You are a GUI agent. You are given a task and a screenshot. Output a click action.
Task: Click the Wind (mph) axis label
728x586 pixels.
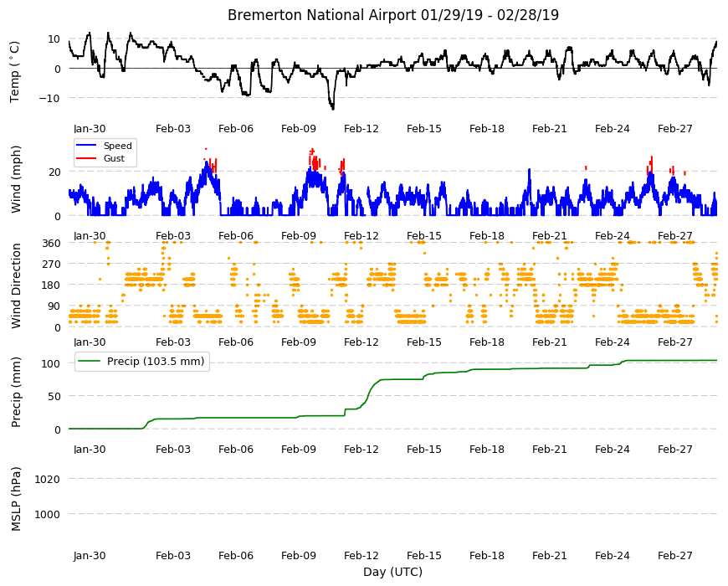tap(16, 179)
